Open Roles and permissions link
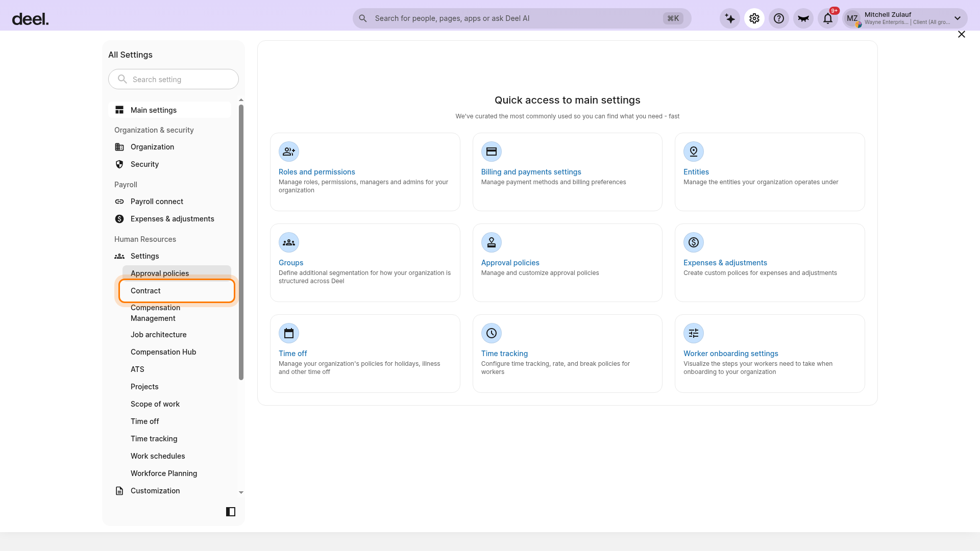 pyautogui.click(x=317, y=172)
